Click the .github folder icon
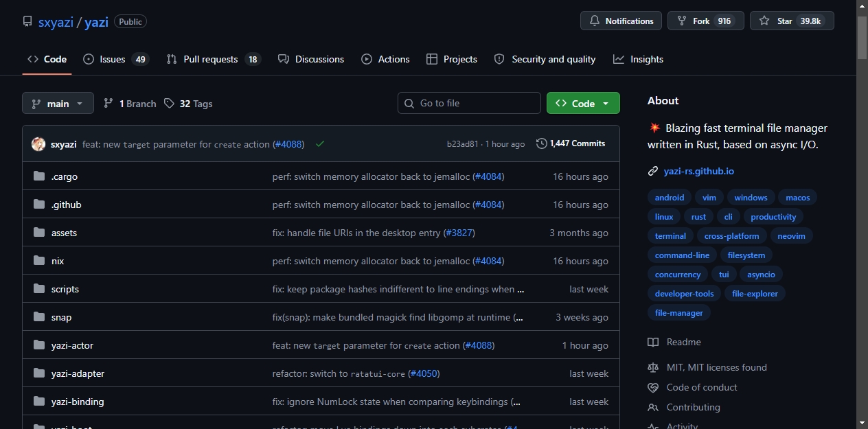This screenshot has height=429, width=868. tap(39, 205)
